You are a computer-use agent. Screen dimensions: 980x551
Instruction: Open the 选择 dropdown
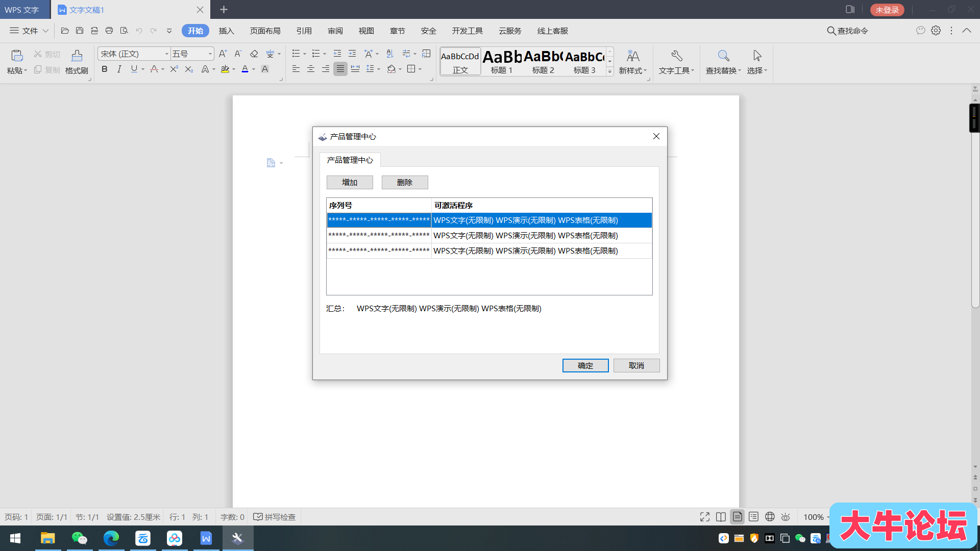tap(757, 70)
